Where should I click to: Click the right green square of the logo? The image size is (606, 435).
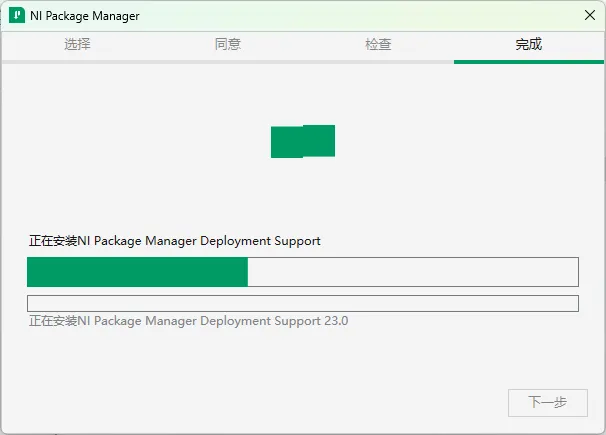(319, 141)
